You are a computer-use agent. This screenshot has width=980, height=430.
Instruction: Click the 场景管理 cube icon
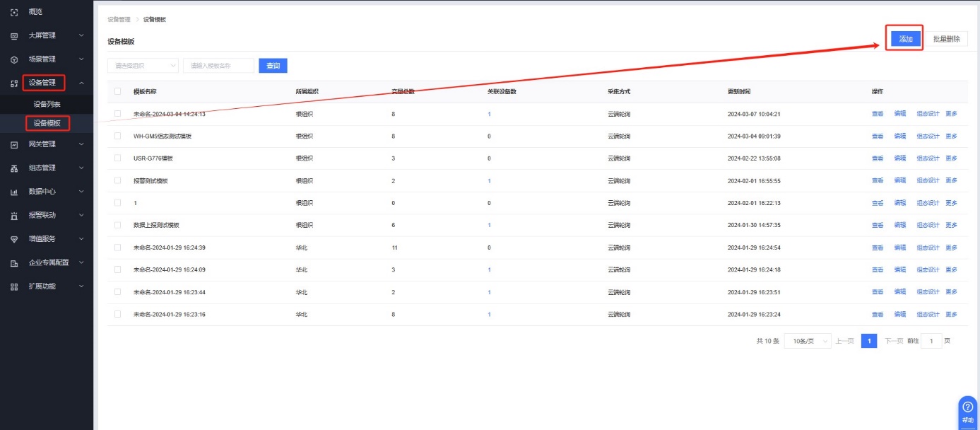point(14,59)
